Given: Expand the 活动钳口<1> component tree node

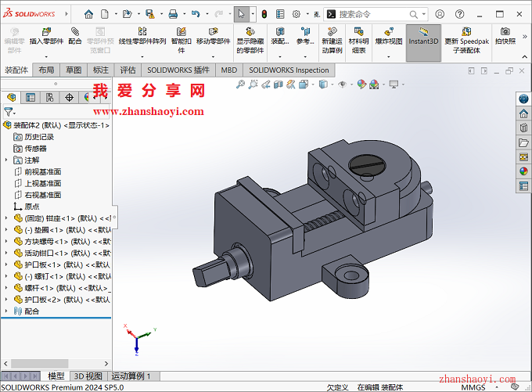Looking at the screenshot, I should tap(6, 253).
